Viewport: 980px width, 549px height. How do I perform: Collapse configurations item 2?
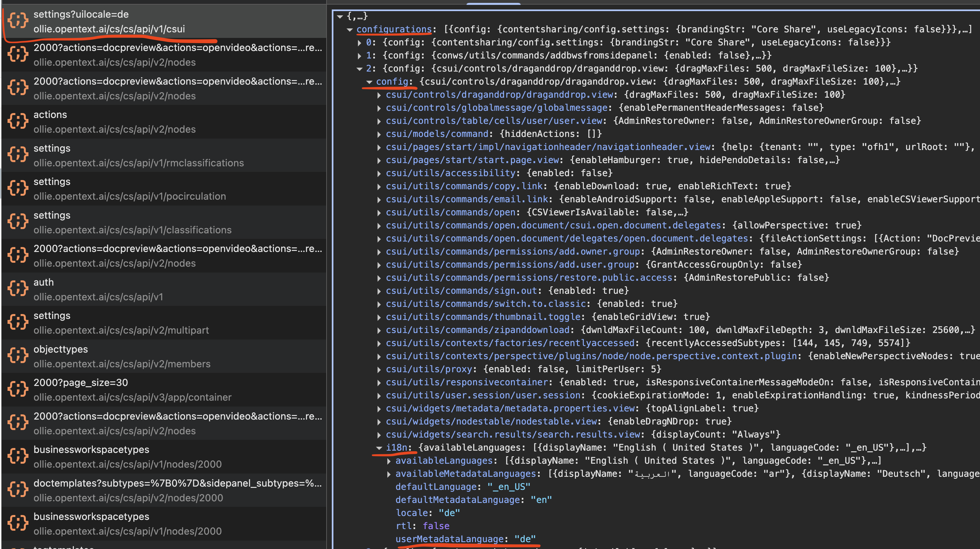coord(360,69)
